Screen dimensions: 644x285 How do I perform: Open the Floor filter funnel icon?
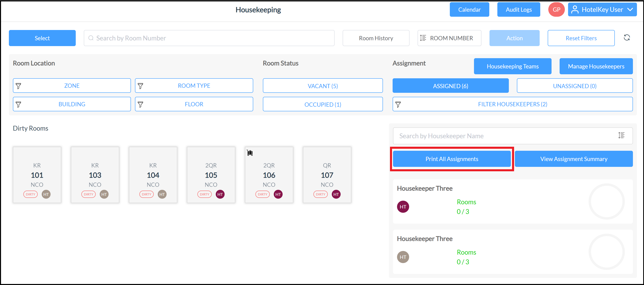[141, 104]
